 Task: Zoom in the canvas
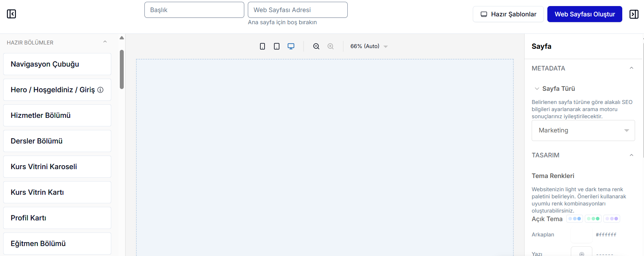coord(331,46)
